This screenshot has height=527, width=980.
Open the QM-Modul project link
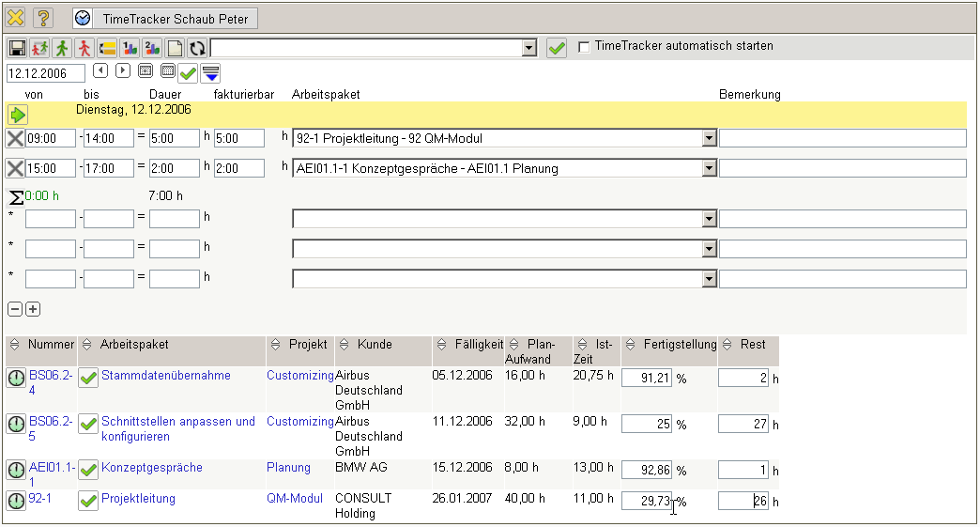point(294,499)
